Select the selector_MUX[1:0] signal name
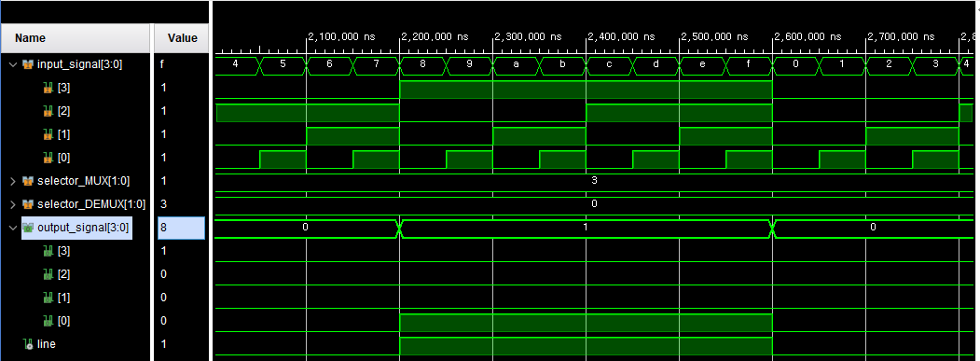This screenshot has height=361, width=980. point(83,182)
